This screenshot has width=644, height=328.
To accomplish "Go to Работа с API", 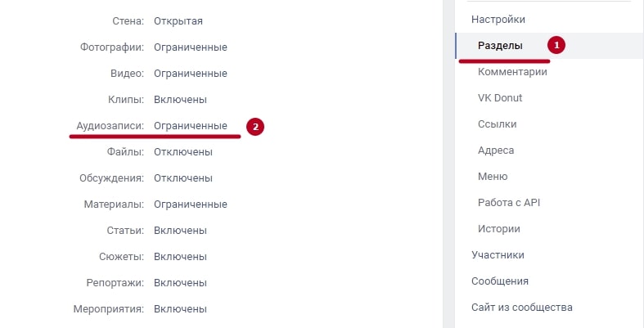I will [x=509, y=203].
